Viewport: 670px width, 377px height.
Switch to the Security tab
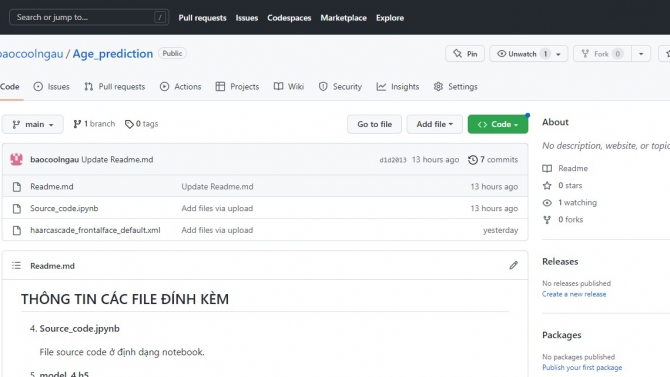click(x=340, y=87)
